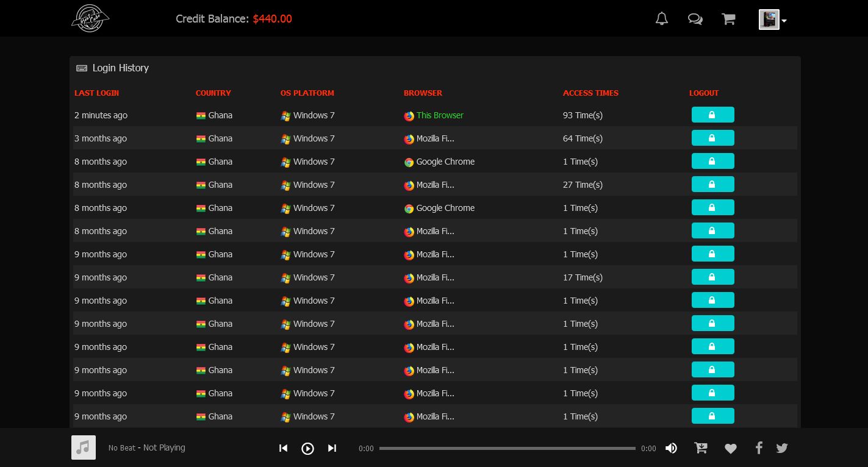Screen dimensions: 868x467
Task: Log out the first Google Chrome session
Action: [x=712, y=162]
